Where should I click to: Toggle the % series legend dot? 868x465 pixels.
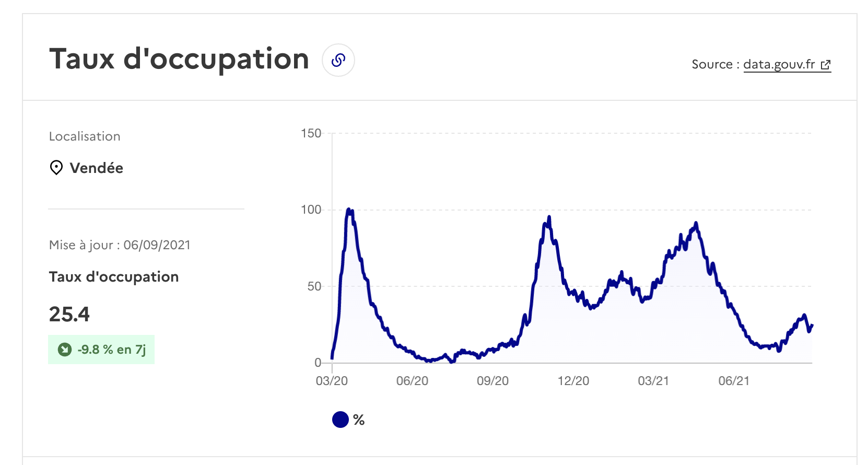pos(341,420)
